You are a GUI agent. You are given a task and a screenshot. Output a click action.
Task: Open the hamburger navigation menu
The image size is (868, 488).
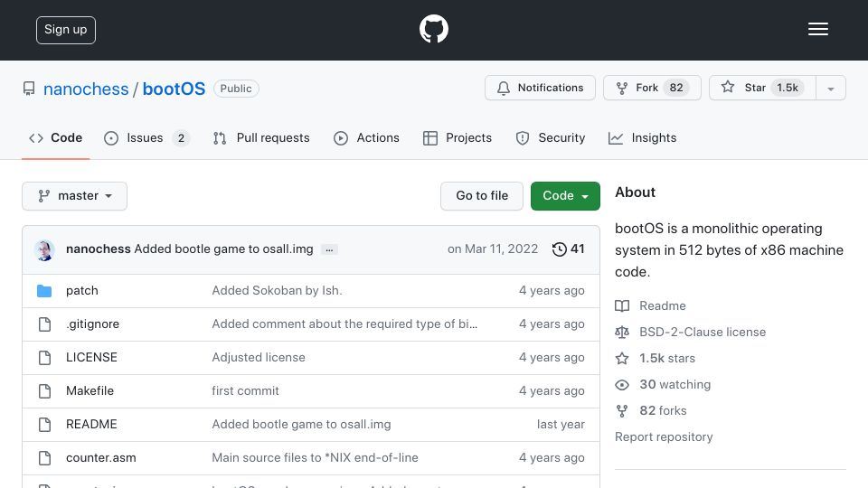817,29
